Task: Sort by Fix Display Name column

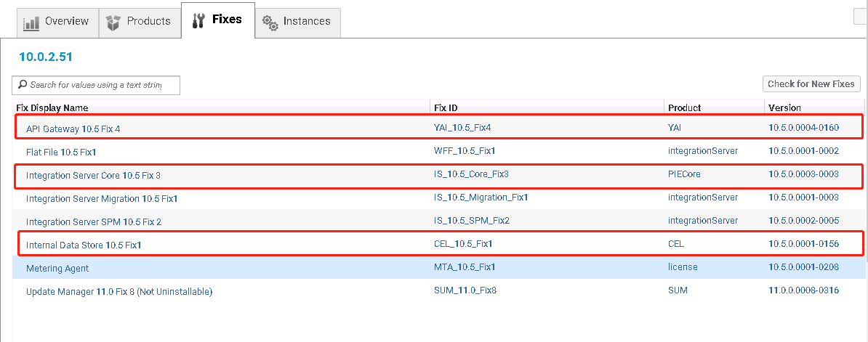Action: (52, 107)
